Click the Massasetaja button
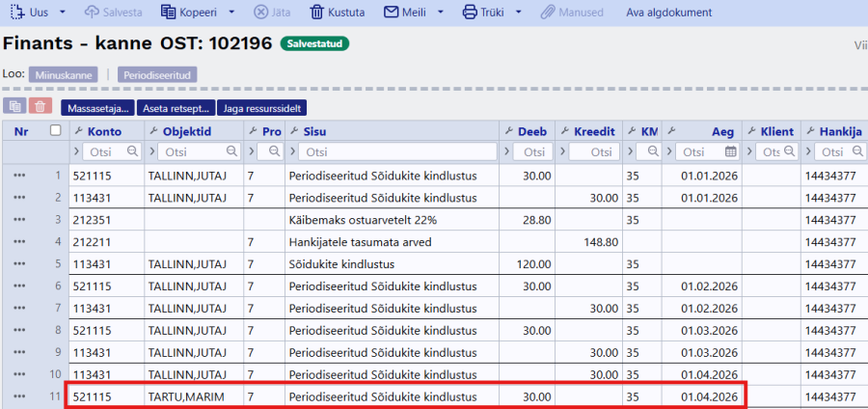 (x=98, y=108)
